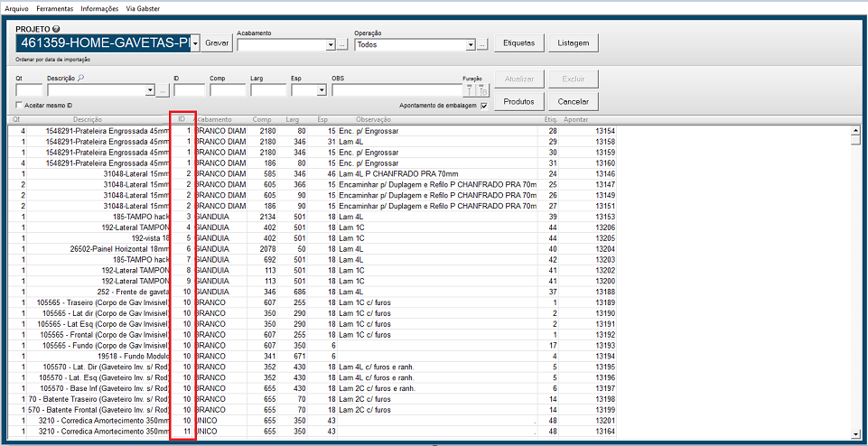Open Operação browse ellipsis button
The image size is (868, 446).
tap(481, 45)
